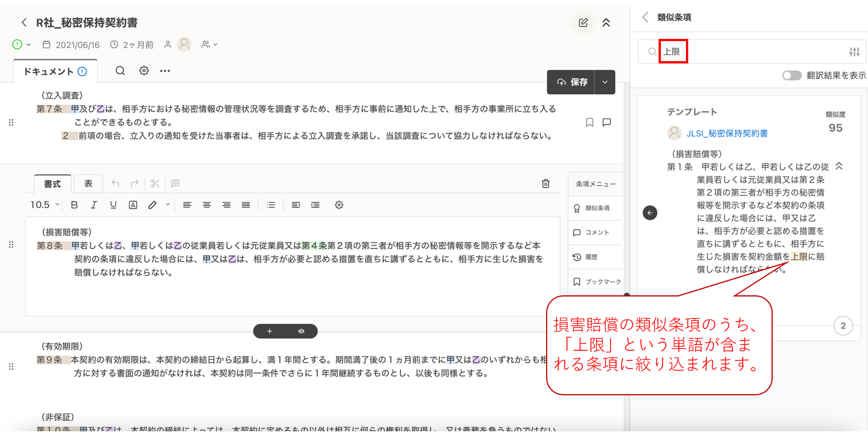Toggle underline formatting
Screen dimensions: 868x433
click(x=113, y=205)
